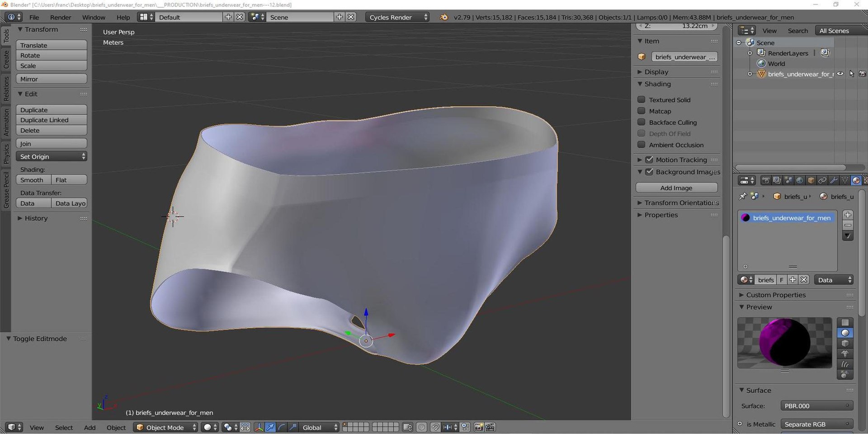Click the Smooth shading button
Screen dimensions: 868x434
click(33, 179)
